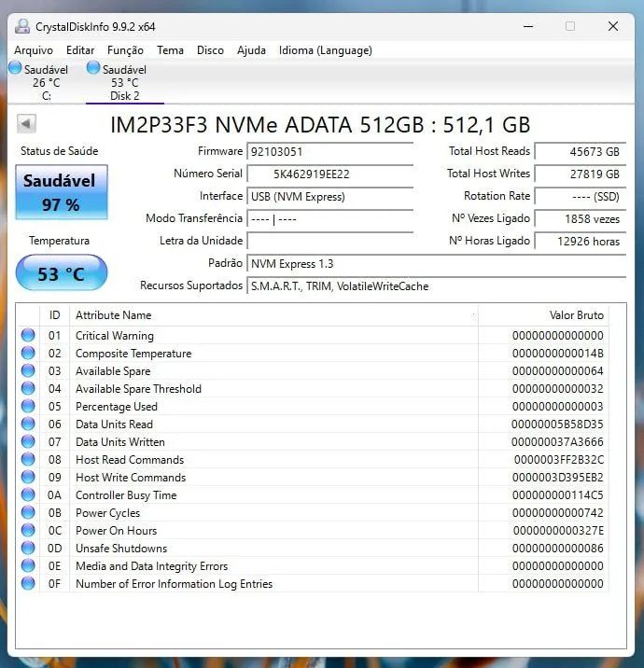Open the Função menu
This screenshot has height=668, width=644.
point(125,50)
